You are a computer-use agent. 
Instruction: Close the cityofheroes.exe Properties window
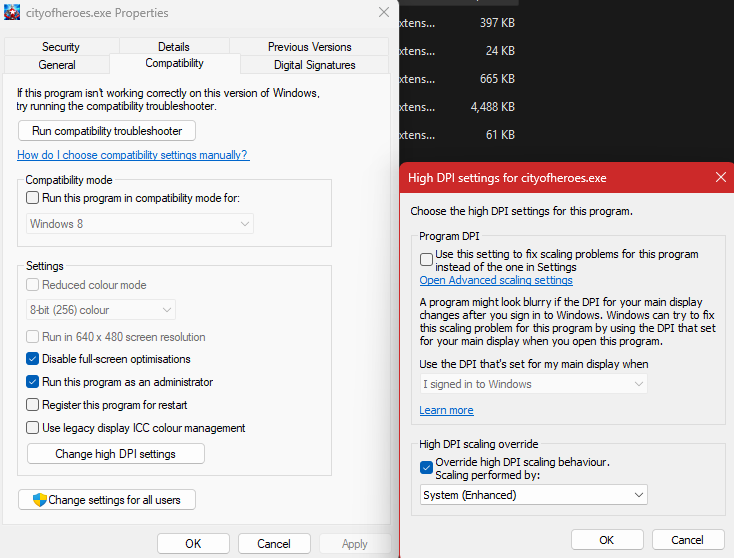(x=384, y=13)
